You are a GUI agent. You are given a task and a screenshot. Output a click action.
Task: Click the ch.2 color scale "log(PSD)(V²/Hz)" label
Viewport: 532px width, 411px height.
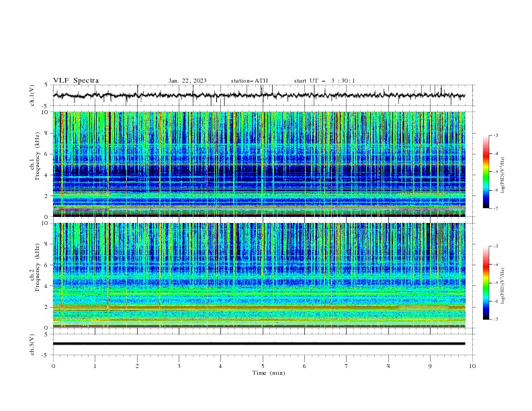[503, 285]
